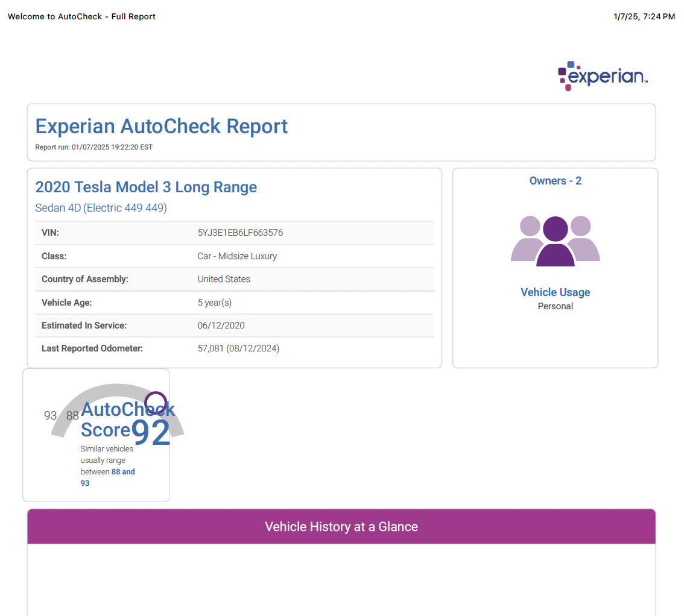Select the United States value

pos(224,280)
